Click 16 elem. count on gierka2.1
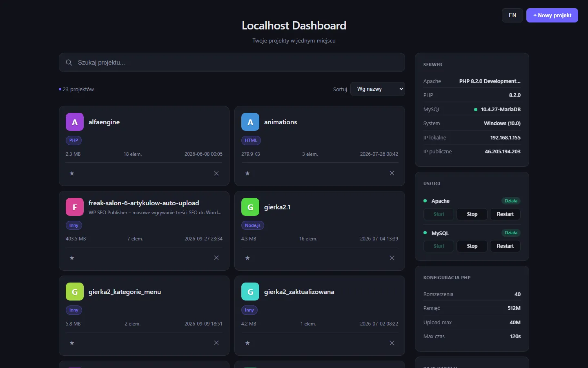The image size is (588, 368). point(308,239)
